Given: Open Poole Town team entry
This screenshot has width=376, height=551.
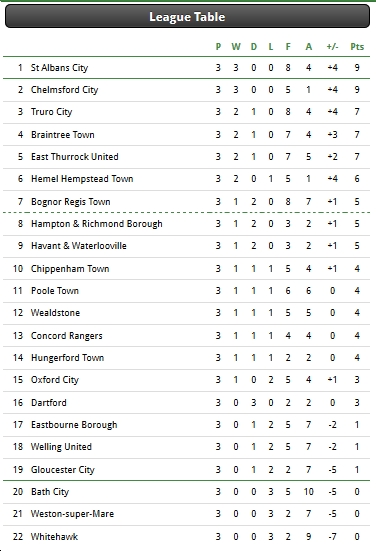Looking at the screenshot, I should pos(55,291).
